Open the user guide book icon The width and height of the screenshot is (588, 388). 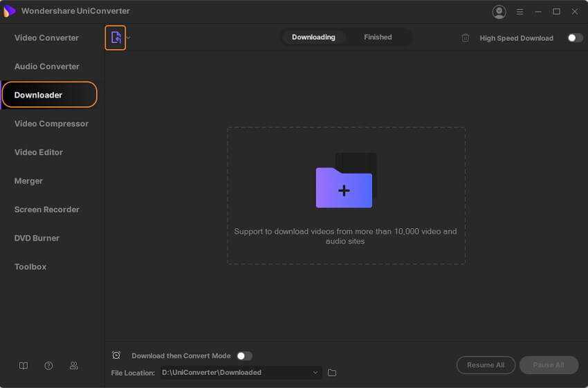tap(24, 366)
